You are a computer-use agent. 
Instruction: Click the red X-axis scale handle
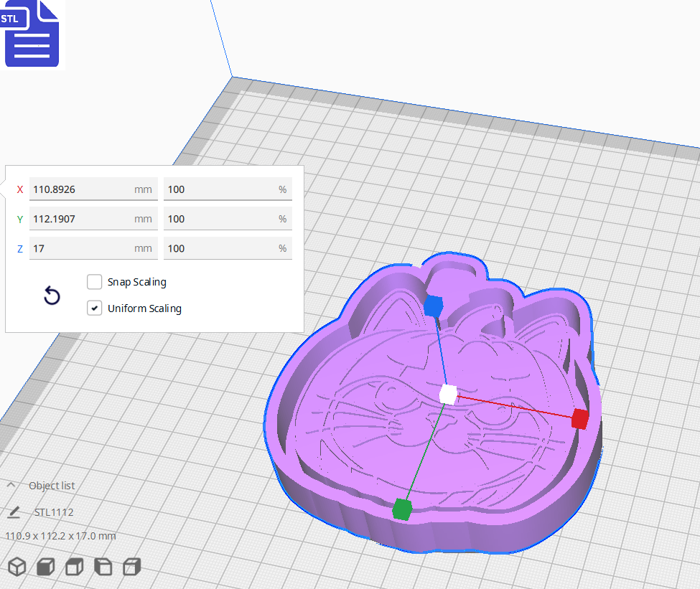pos(580,418)
